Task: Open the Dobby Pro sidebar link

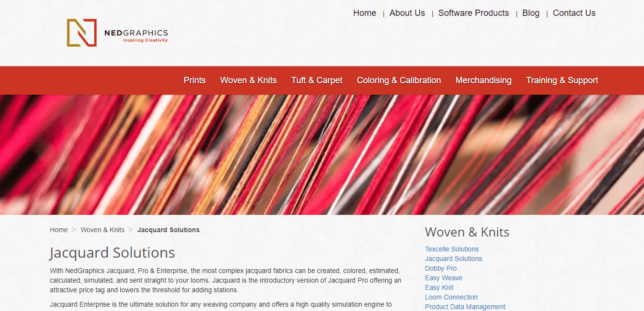Action: point(441,268)
